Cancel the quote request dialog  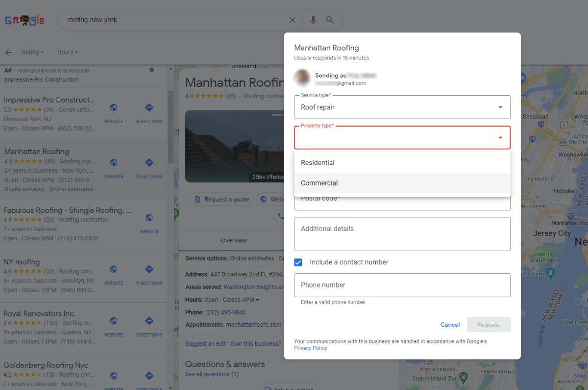pyautogui.click(x=450, y=325)
